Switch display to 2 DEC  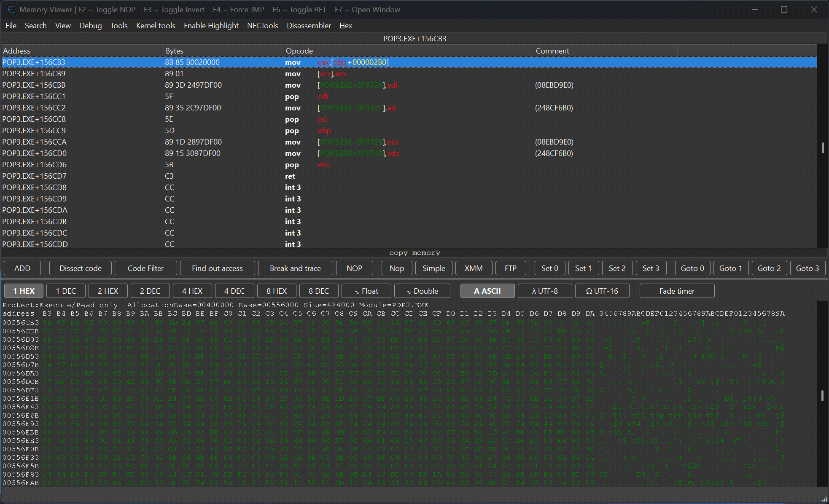150,291
